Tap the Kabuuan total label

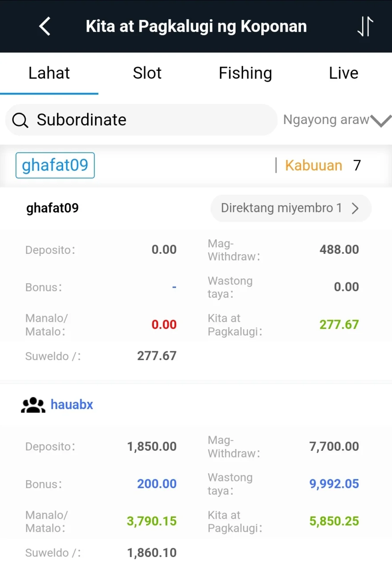point(313,165)
